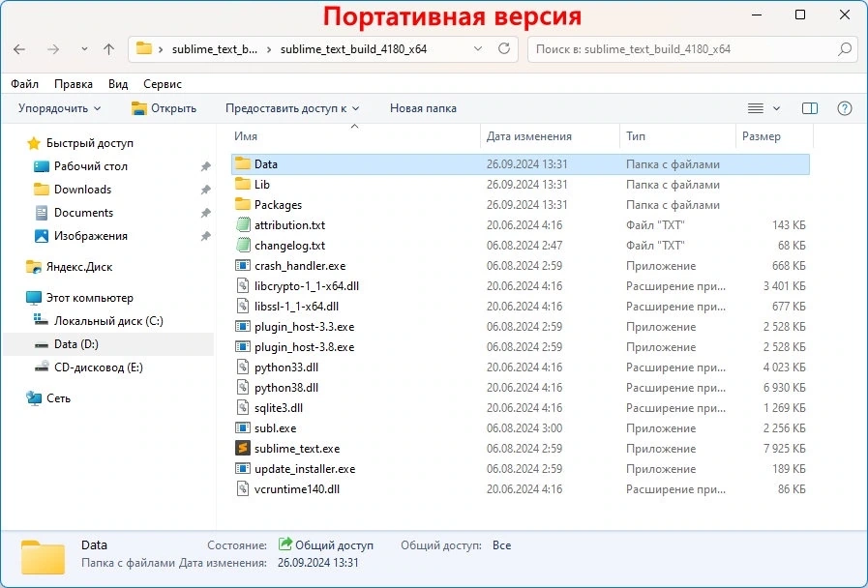868x588 pixels.
Task: Open Яндекс.Диск in the sidebar
Action: click(x=79, y=267)
